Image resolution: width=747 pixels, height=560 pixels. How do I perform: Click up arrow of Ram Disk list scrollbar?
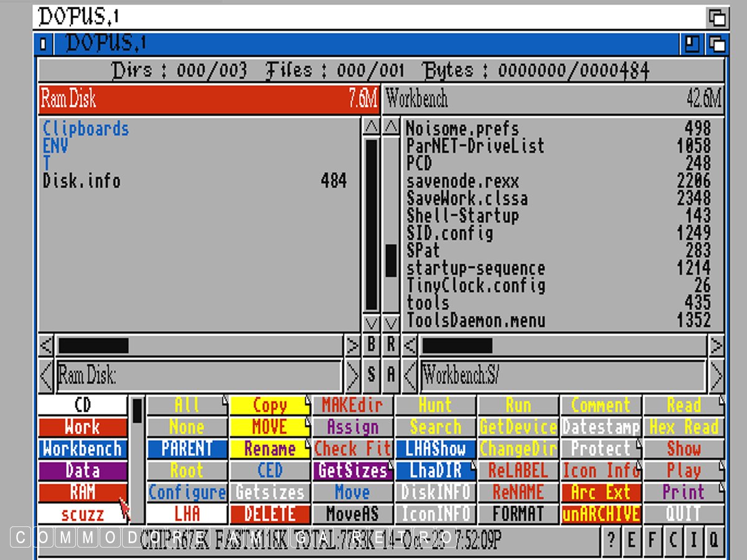tap(371, 127)
